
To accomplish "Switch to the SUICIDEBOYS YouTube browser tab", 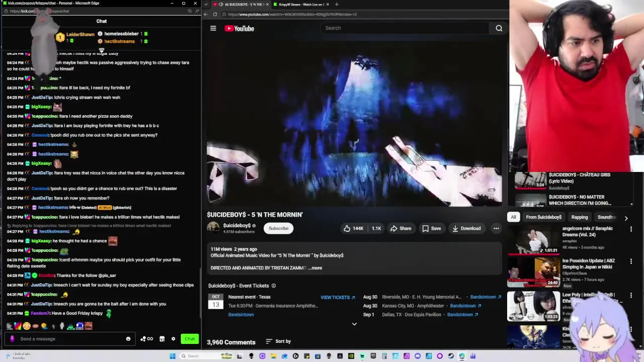I will pos(240,5).
